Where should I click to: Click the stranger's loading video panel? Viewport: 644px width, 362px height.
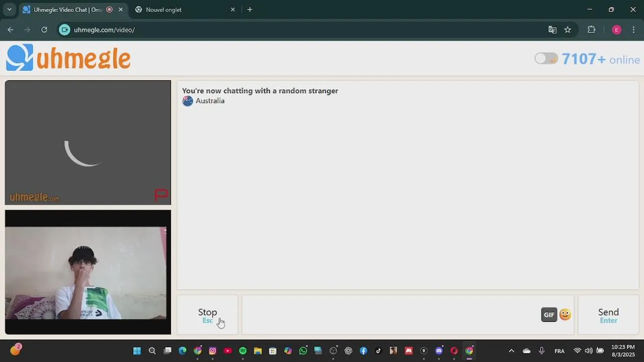pyautogui.click(x=88, y=143)
